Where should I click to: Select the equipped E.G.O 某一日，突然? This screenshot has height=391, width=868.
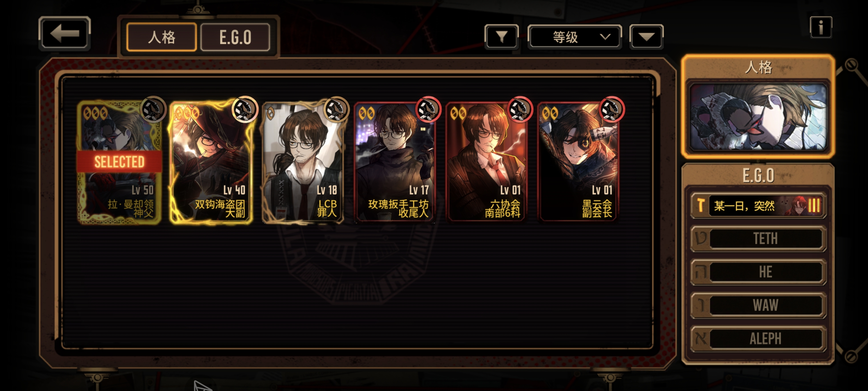[x=758, y=205]
